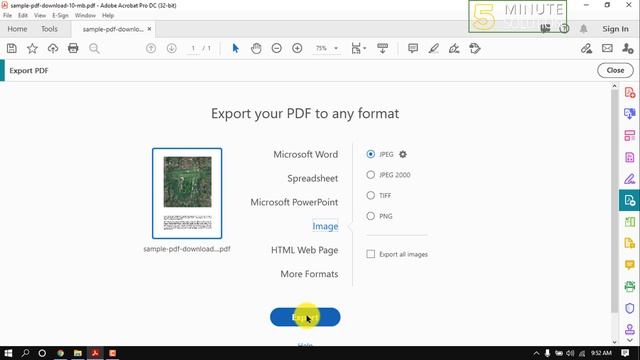Click the current page number field
The width and height of the screenshot is (640, 360).
[x=193, y=48]
